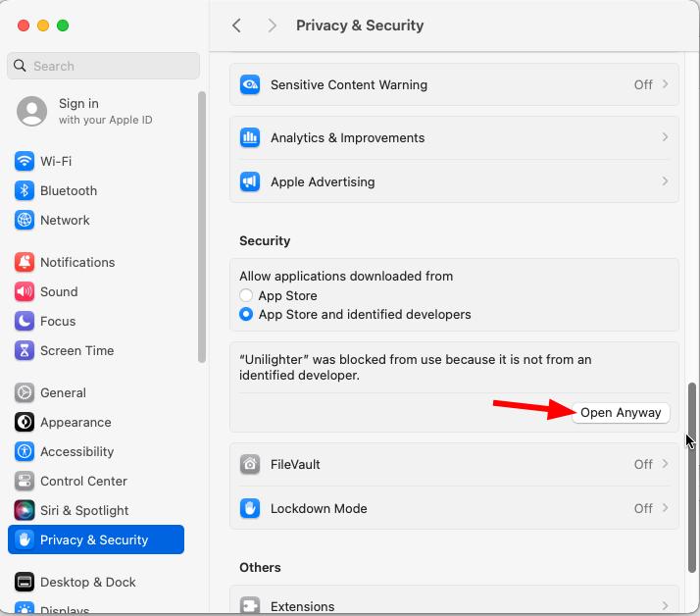Screen dimensions: 700x616
Task: Click the Notifications bell icon
Action: pos(25,262)
